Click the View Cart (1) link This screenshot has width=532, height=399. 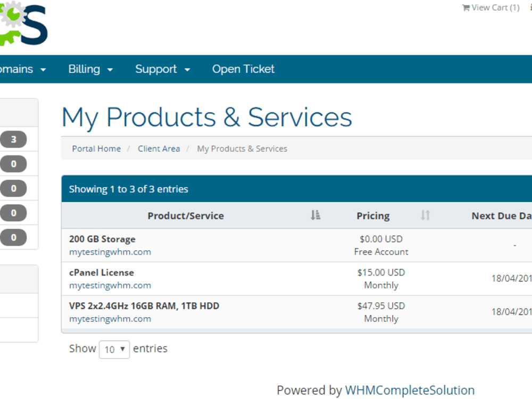[x=495, y=7]
